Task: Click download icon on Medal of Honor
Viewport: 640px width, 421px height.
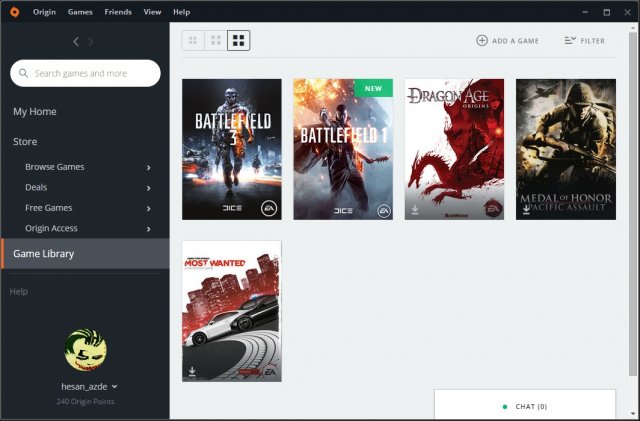Action: tap(526, 210)
